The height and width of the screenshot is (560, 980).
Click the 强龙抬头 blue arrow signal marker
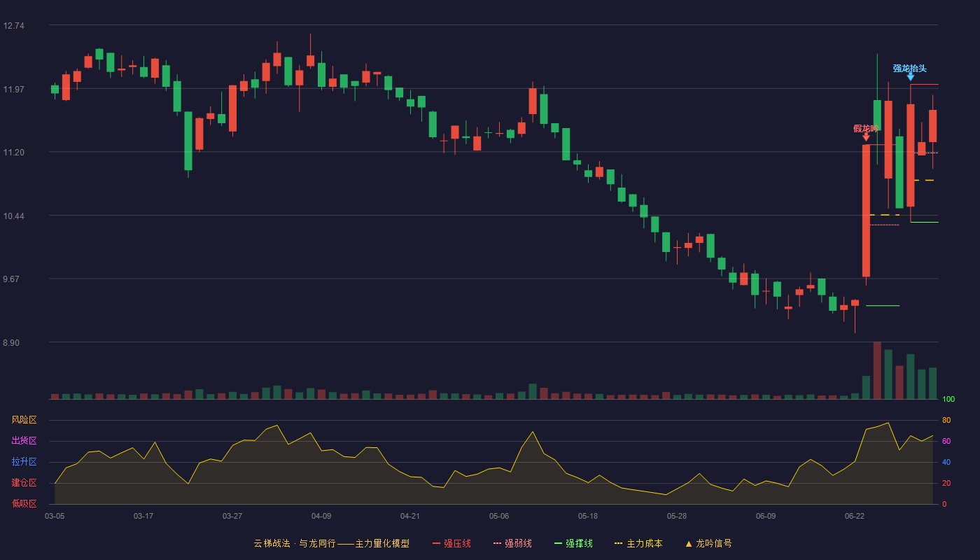[x=910, y=76]
